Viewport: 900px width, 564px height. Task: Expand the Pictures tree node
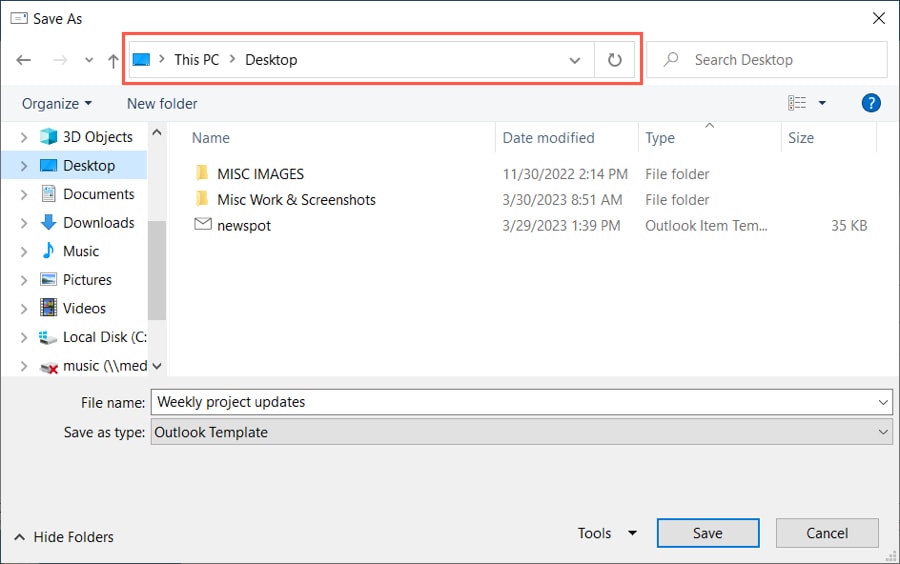coord(24,281)
